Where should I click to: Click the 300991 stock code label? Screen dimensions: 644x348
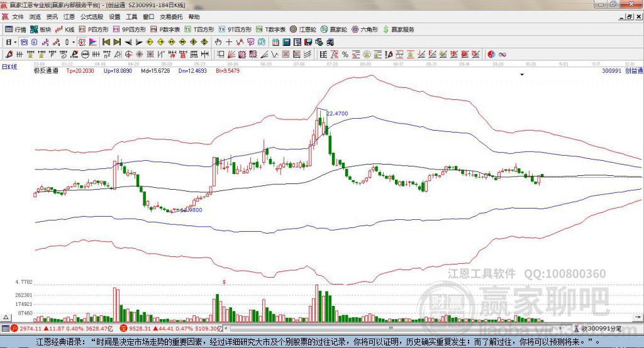pos(611,71)
